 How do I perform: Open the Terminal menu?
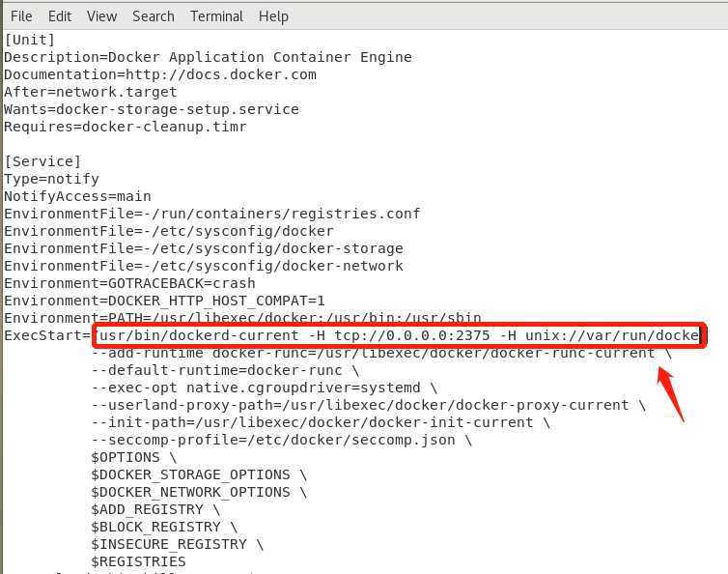coord(216,16)
